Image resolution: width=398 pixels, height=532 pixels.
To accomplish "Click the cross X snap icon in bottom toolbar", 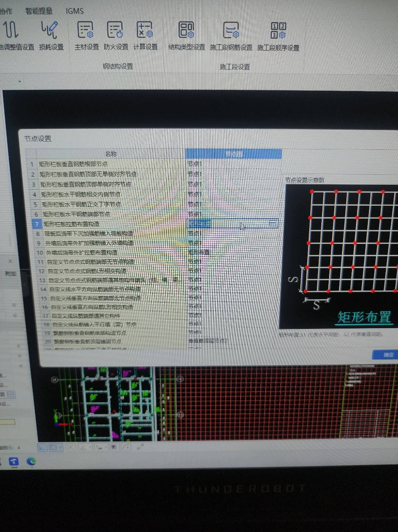I will click(70, 447).
